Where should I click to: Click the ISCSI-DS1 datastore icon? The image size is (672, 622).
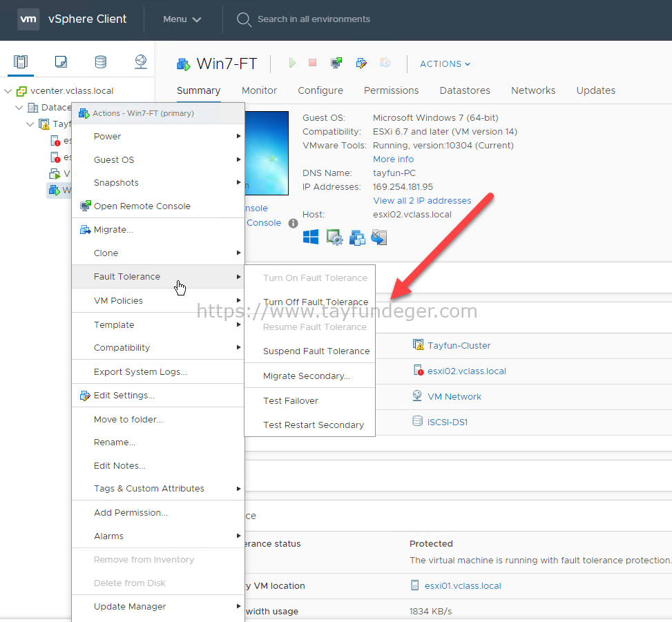coord(417,421)
